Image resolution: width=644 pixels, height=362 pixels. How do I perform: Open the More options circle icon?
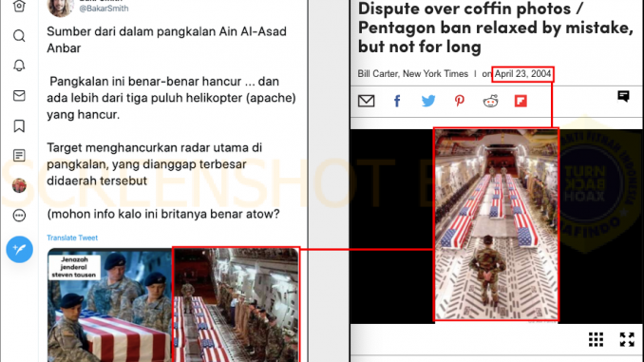click(x=19, y=216)
